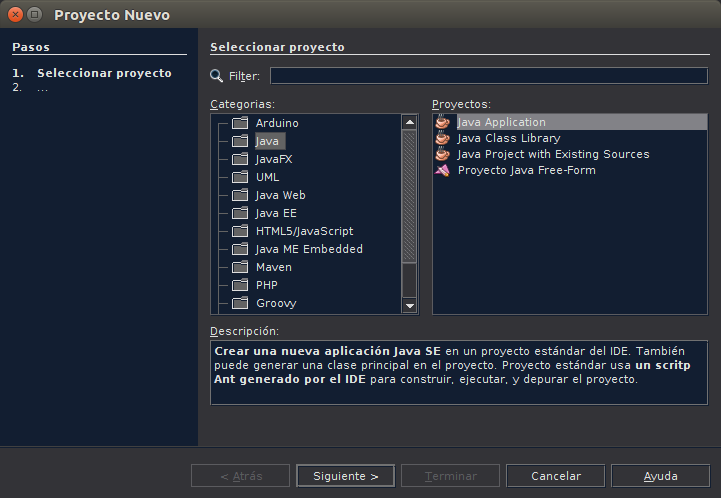Click the Siguiente button
721x498 pixels.
point(345,476)
